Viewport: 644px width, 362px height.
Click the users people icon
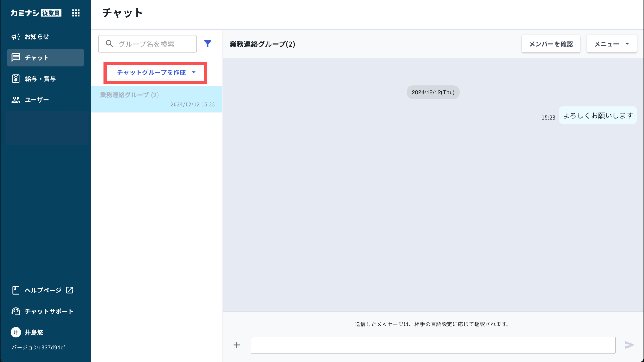(x=16, y=100)
